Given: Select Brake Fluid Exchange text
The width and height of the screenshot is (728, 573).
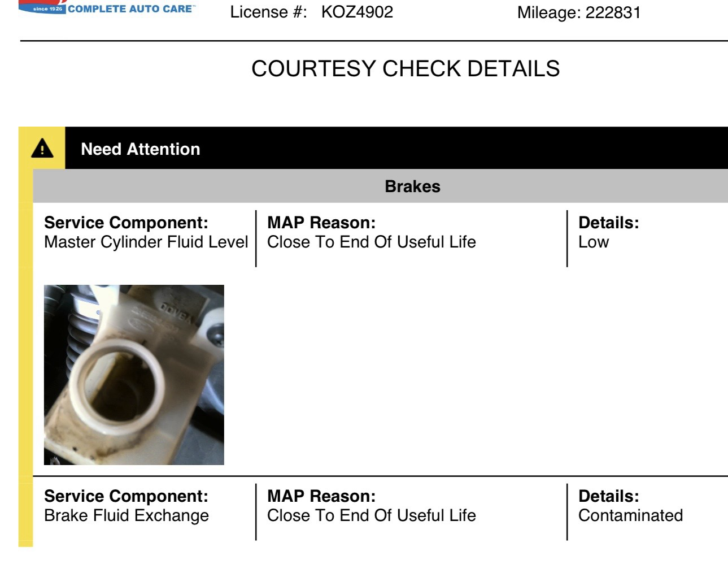Looking at the screenshot, I should click(x=127, y=515).
